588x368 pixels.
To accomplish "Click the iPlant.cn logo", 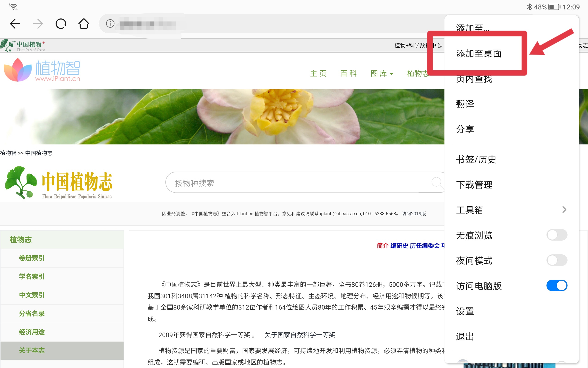I will [x=42, y=70].
